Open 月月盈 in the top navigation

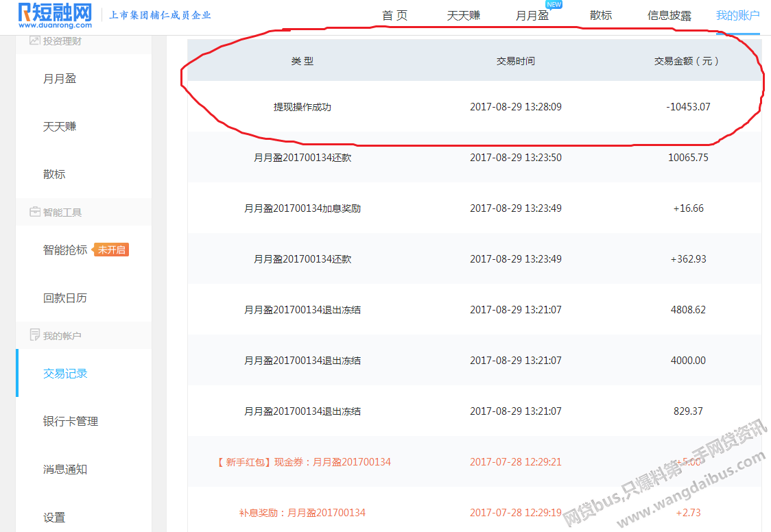click(x=532, y=16)
